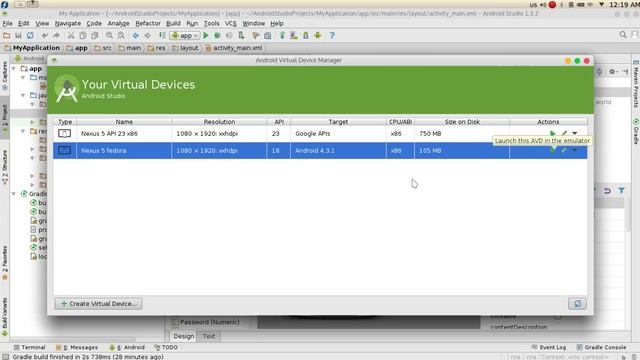Open more actions for Nexus 5 API 23 x86
The image size is (640, 360).
(x=575, y=133)
